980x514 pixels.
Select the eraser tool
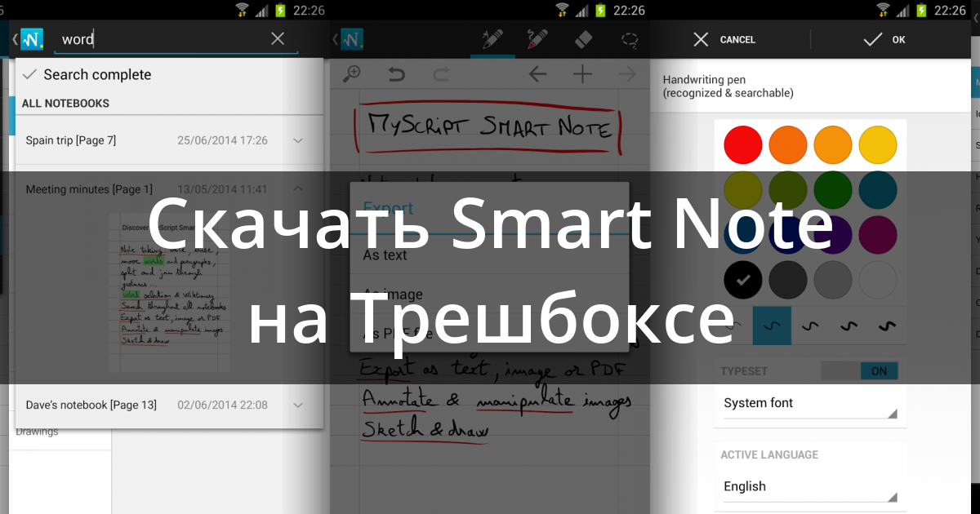click(x=582, y=38)
